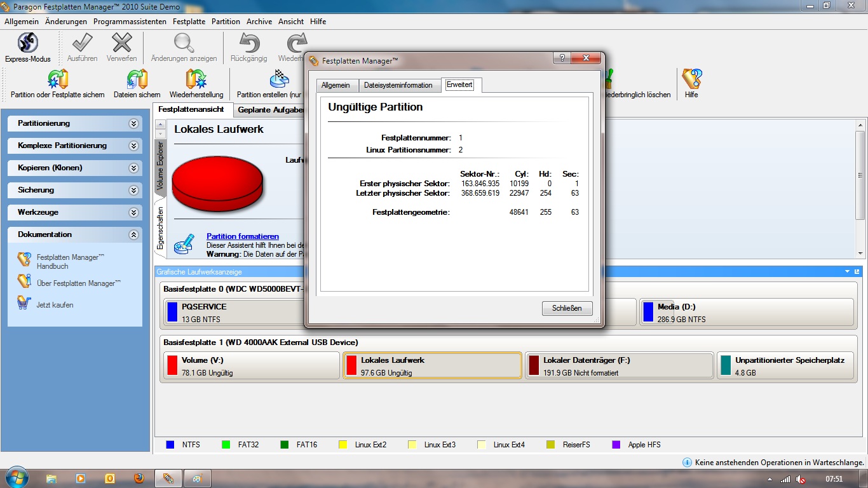Expand the Sicherung panel
This screenshot has height=488, width=868.
pos(133,190)
